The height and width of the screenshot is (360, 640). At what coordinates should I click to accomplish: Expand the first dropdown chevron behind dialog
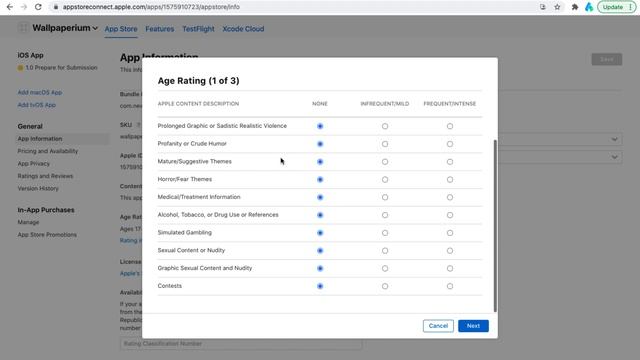pyautogui.click(x=614, y=139)
